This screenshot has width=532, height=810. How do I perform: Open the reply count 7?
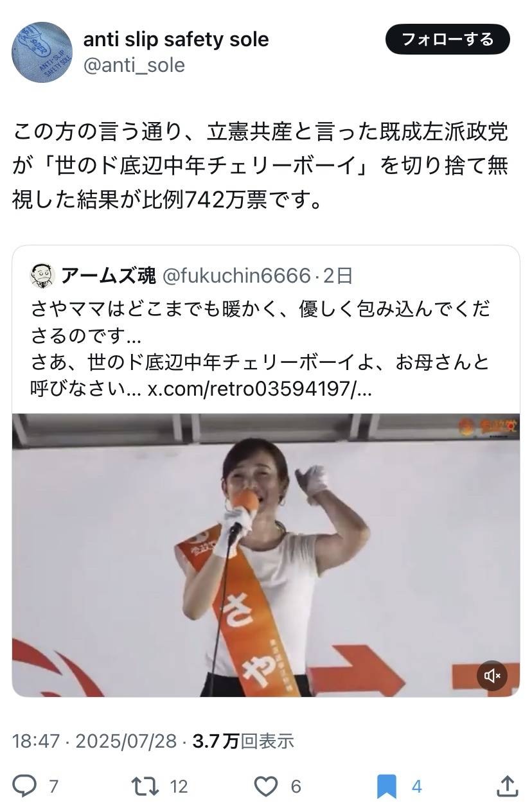point(54,786)
